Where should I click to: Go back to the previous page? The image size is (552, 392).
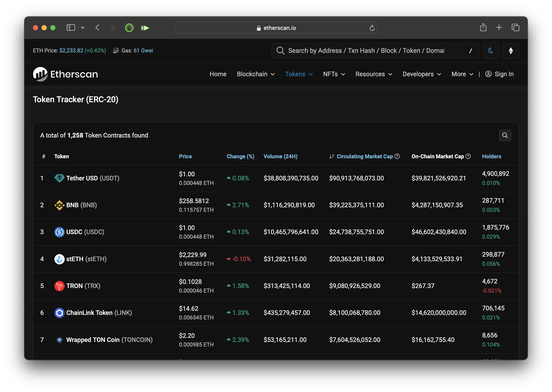97,28
